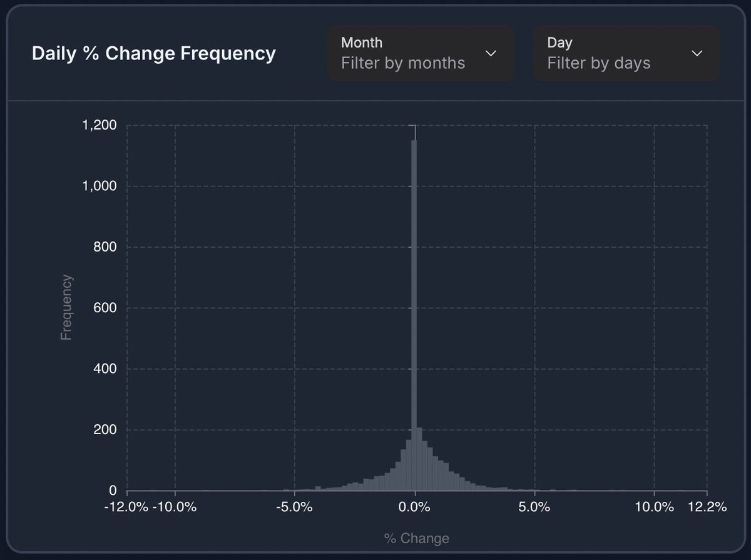Image resolution: width=751 pixels, height=560 pixels.
Task: Click the Filter by days placeholder text
Action: click(x=599, y=63)
